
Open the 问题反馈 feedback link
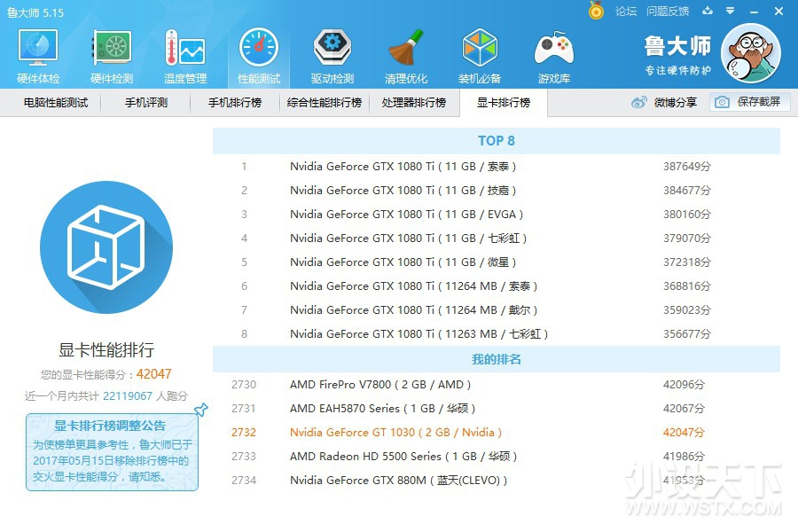point(667,11)
